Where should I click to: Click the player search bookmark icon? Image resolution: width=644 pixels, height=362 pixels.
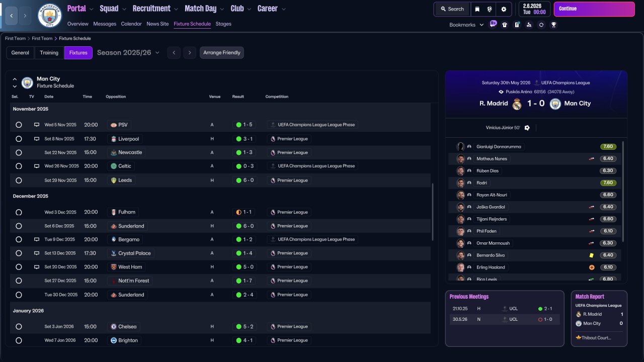click(529, 25)
